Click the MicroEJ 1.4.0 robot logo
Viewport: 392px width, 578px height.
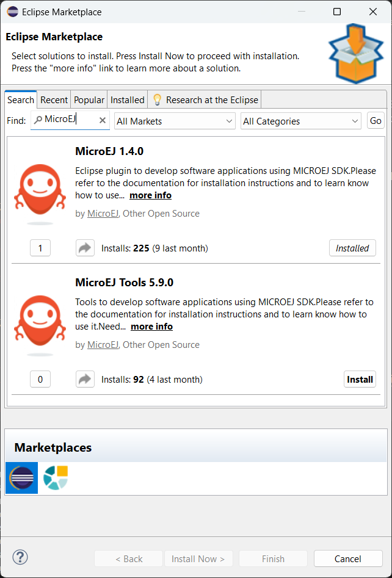point(40,190)
